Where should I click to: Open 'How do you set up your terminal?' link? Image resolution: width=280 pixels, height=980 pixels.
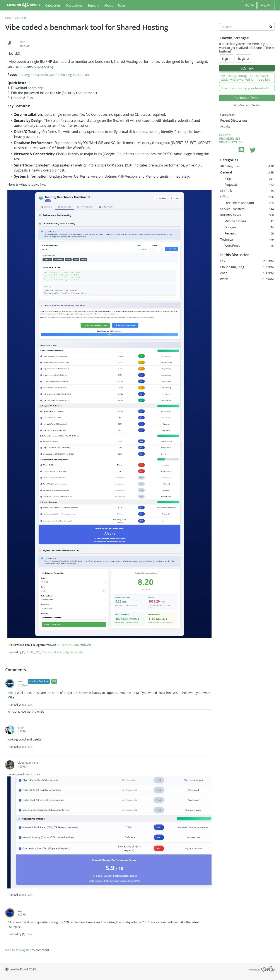pos(247,88)
